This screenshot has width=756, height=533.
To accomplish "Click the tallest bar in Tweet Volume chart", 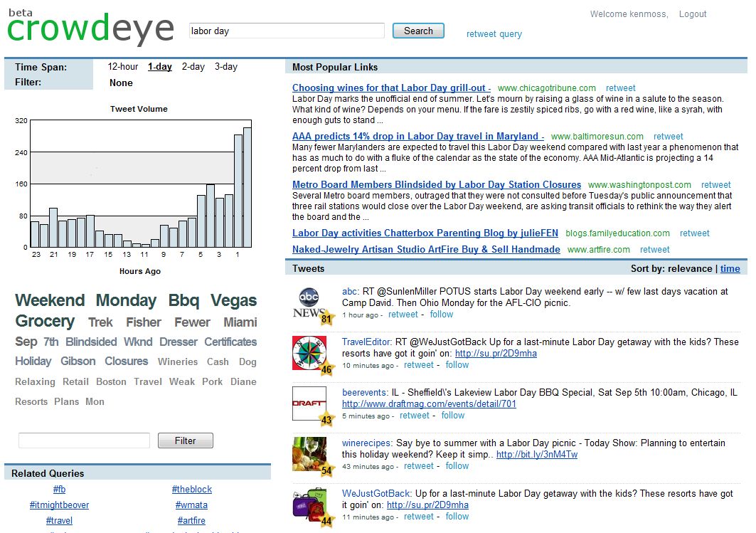I will click(x=247, y=187).
